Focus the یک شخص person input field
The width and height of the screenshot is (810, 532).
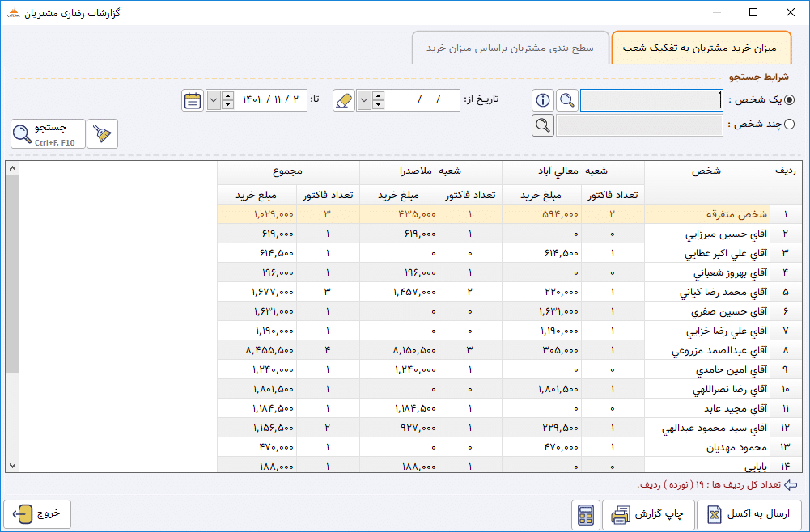[652, 100]
